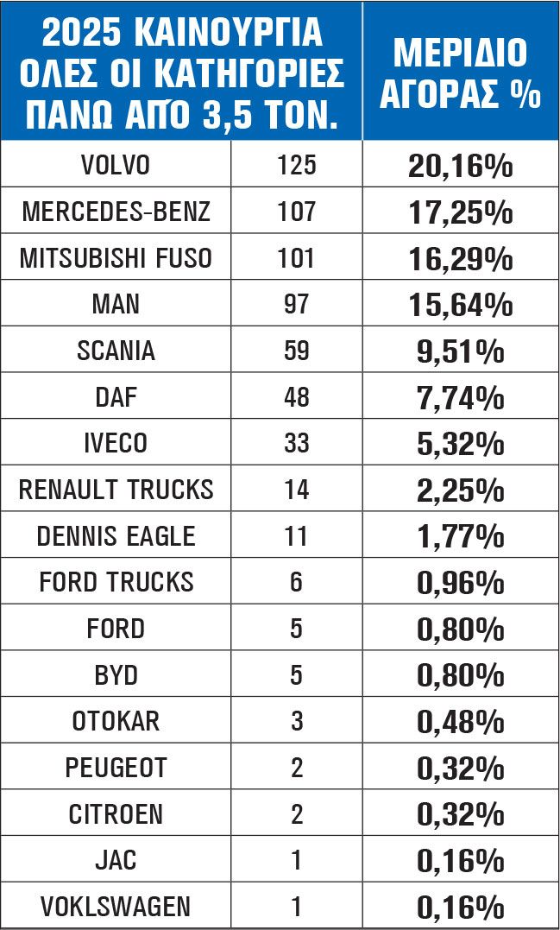
Task: Select OTOKAR's 0,48% share value
Action: tap(460, 722)
